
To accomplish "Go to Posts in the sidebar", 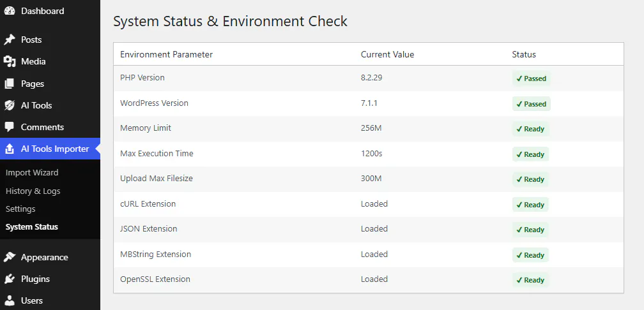I will (31, 40).
